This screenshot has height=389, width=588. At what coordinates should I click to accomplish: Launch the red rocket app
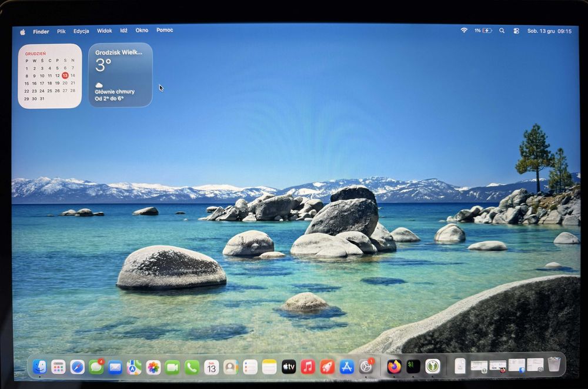click(328, 367)
